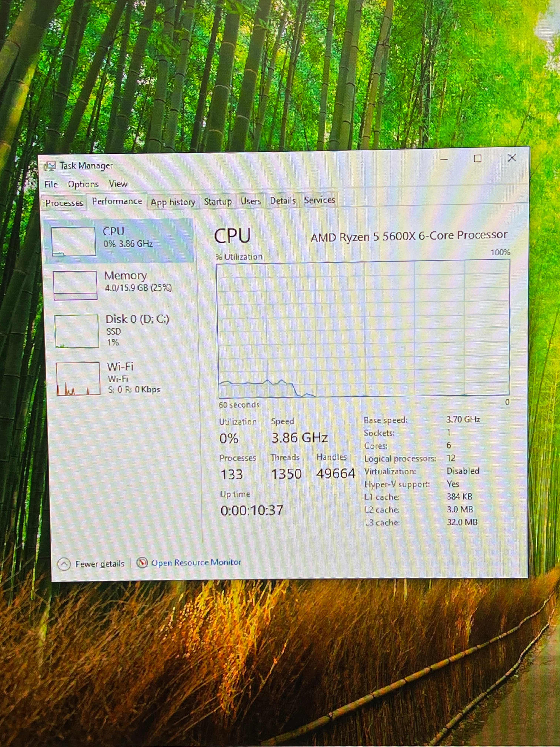Open the Details tab
The image size is (560, 747).
[283, 201]
